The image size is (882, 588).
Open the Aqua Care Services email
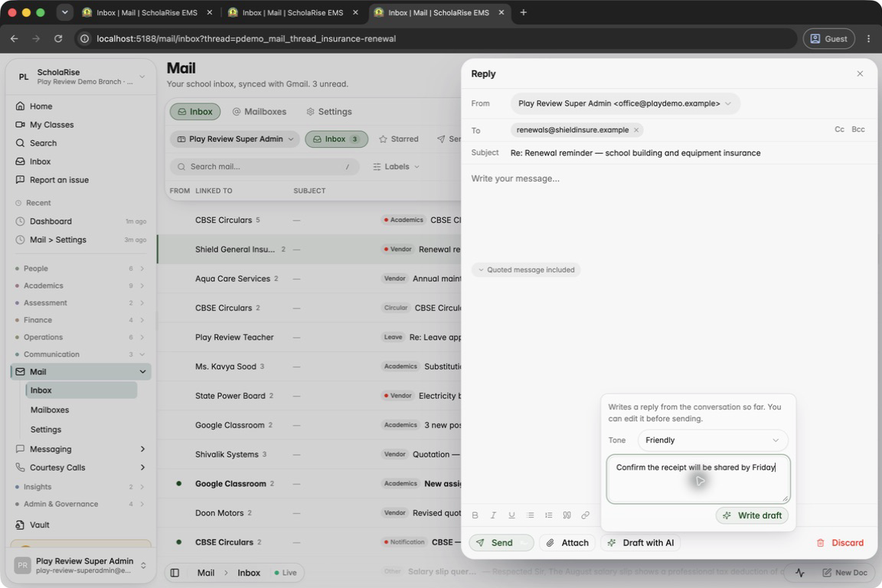tap(309, 279)
